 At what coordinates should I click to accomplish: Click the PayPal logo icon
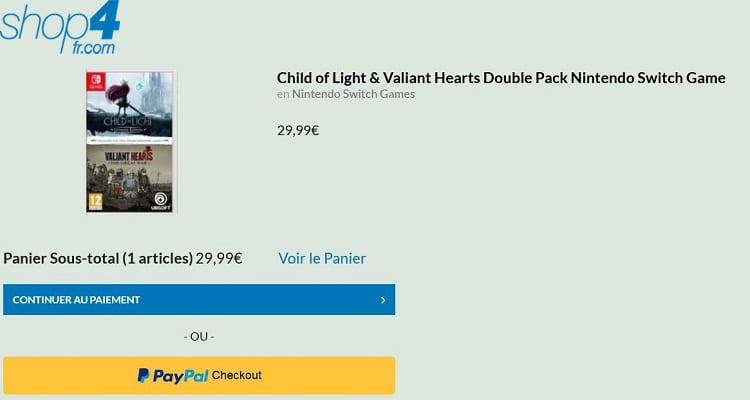(x=144, y=375)
